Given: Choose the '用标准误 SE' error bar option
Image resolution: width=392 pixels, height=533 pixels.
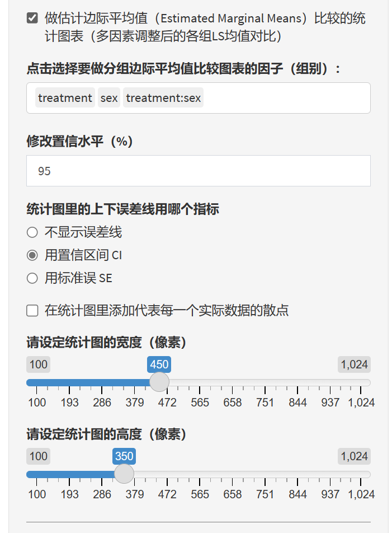Looking at the screenshot, I should (x=32, y=278).
